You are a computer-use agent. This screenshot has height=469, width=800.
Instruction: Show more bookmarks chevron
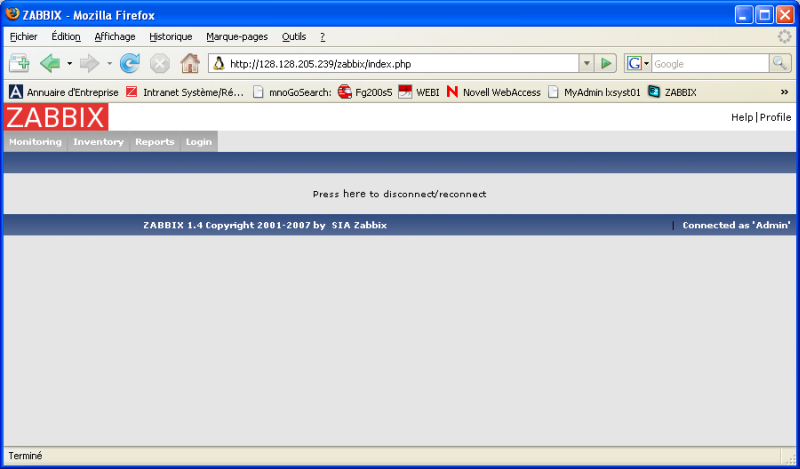[785, 92]
